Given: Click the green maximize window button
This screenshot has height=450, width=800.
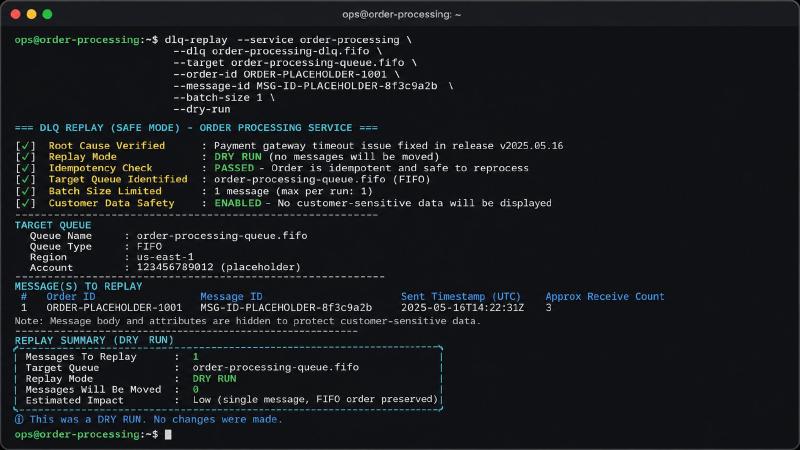Looking at the screenshot, I should tap(47, 14).
